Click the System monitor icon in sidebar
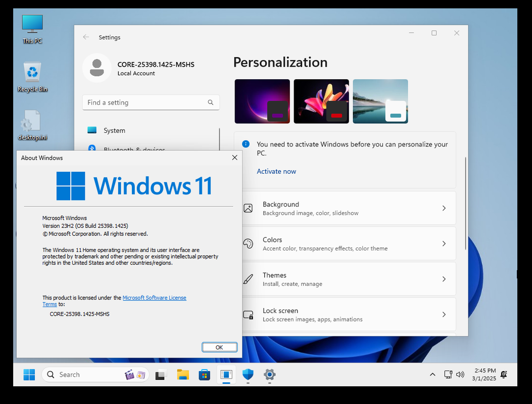 click(92, 130)
